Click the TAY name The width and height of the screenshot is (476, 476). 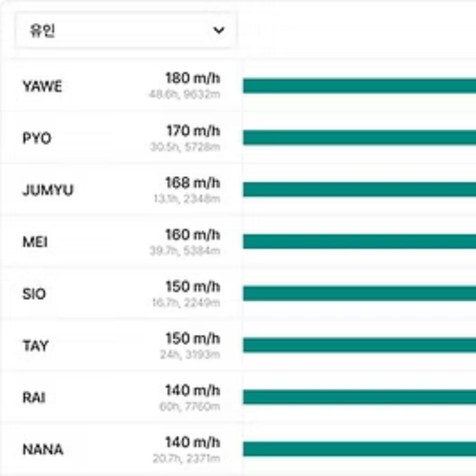pos(35,346)
